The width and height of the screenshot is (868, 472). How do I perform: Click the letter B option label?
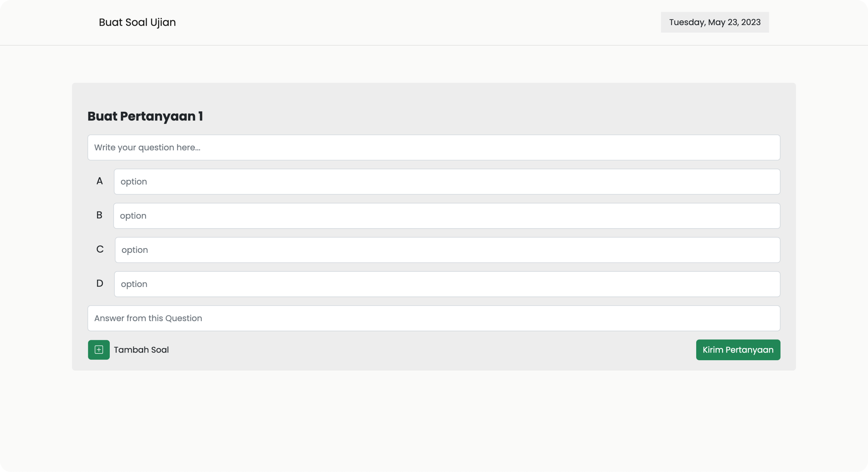click(x=99, y=215)
